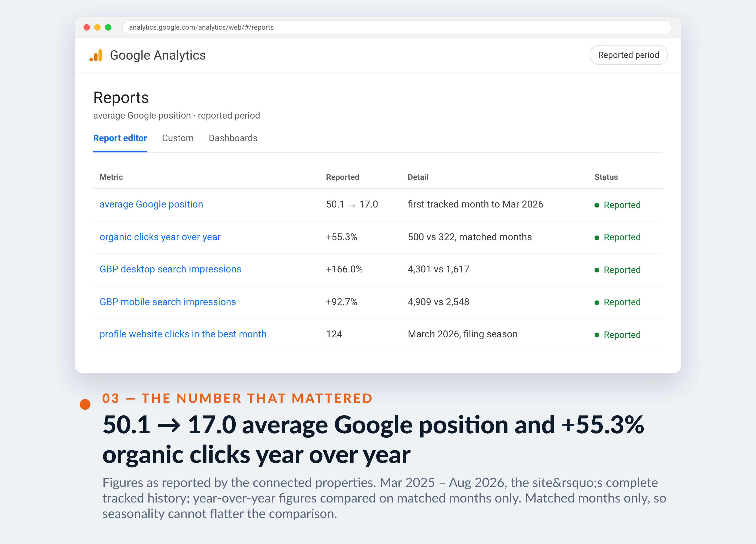Open the Reported period button

[x=628, y=55]
